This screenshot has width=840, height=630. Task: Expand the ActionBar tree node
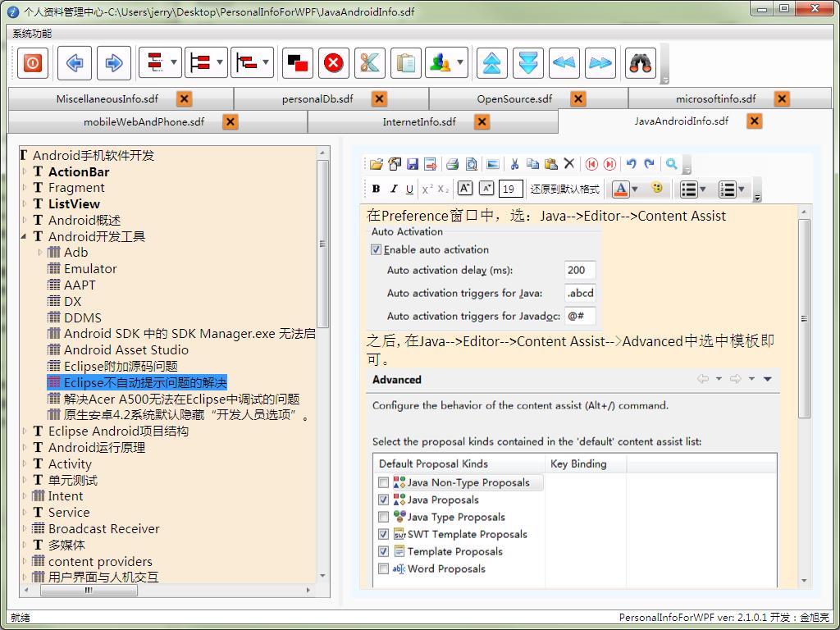click(25, 172)
